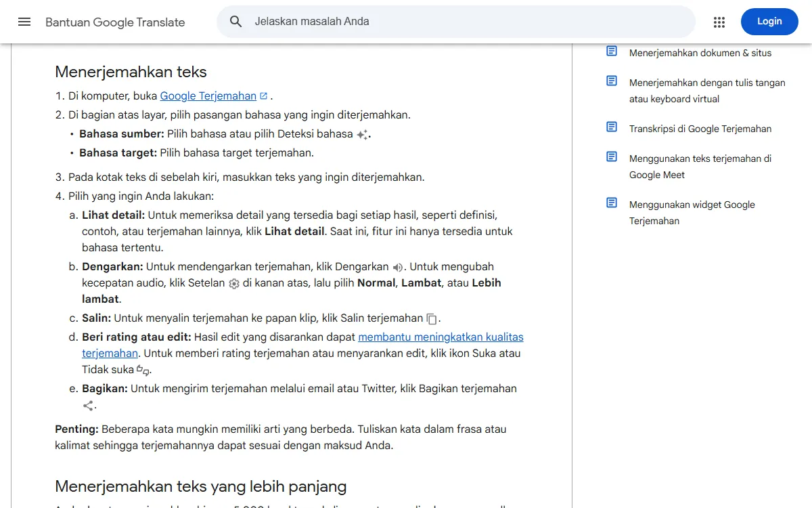Open 'Menggunakan widget Google Terjemahan' article
The width and height of the screenshot is (812, 508).
692,213
